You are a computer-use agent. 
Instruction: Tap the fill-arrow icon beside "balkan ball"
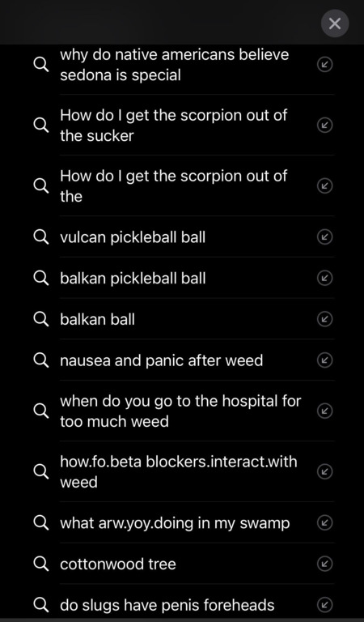point(325,319)
